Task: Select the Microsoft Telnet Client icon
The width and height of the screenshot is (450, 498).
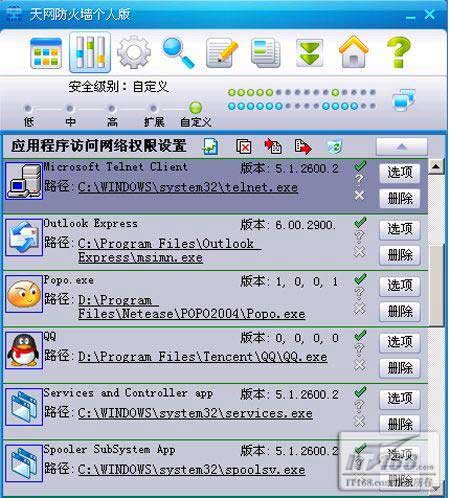Action: [x=24, y=181]
